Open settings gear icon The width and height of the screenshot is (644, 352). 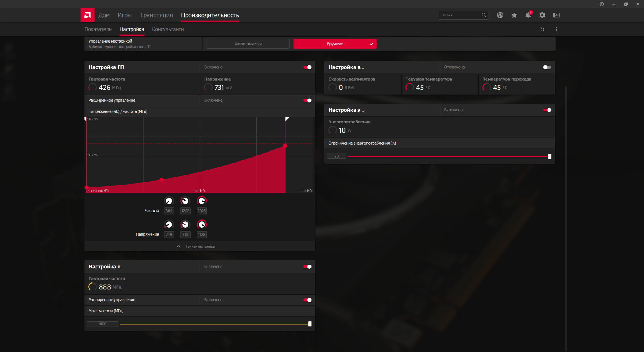tap(542, 15)
